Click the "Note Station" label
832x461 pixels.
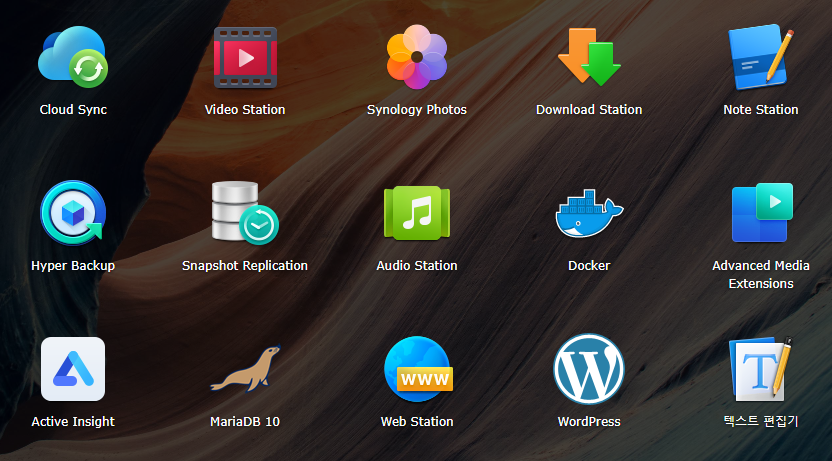[761, 110]
